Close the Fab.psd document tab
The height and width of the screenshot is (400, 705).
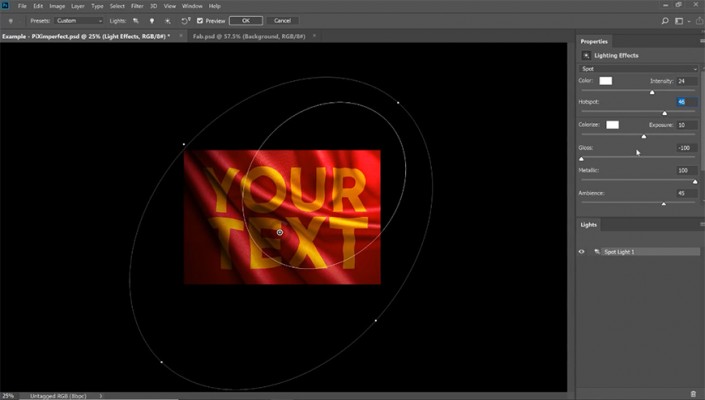pos(314,36)
